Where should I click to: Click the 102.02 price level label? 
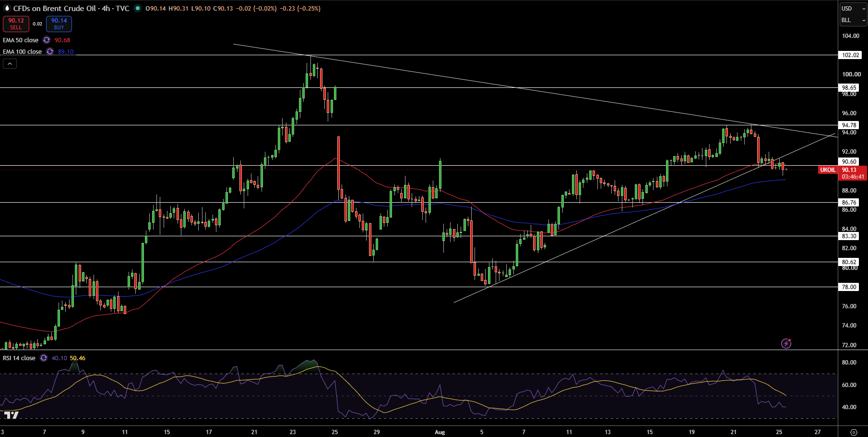850,55
